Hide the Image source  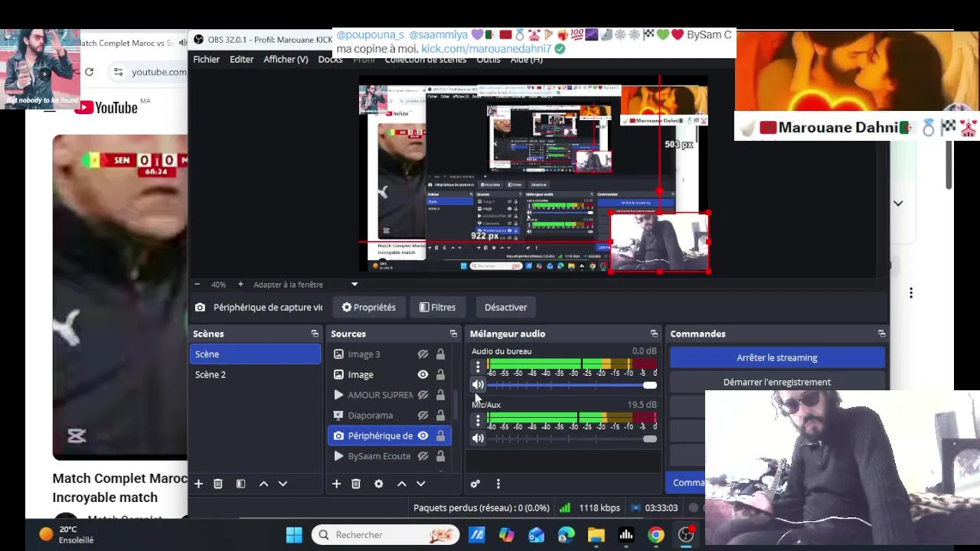(x=423, y=375)
